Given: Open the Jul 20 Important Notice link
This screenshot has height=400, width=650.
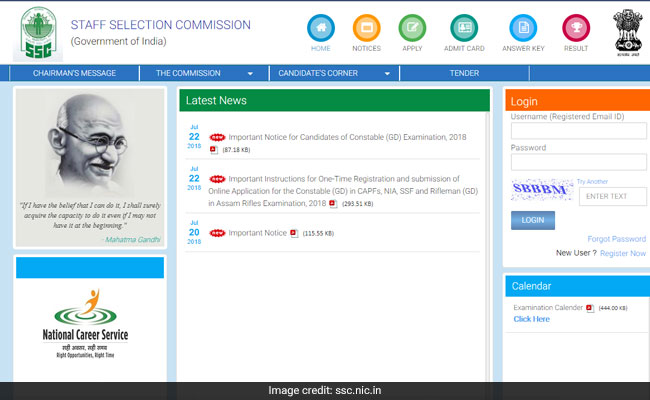Looking at the screenshot, I should [257, 233].
